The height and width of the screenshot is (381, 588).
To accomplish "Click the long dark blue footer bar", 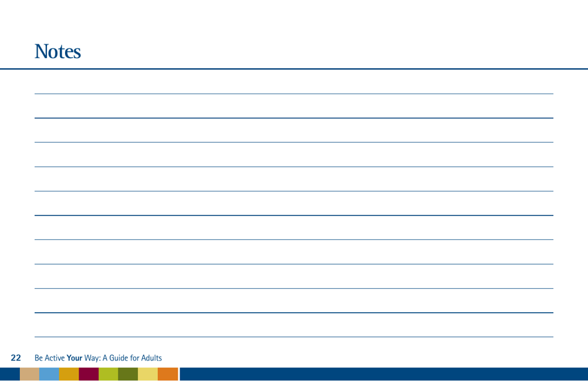I will pyautogui.click(x=384, y=374).
